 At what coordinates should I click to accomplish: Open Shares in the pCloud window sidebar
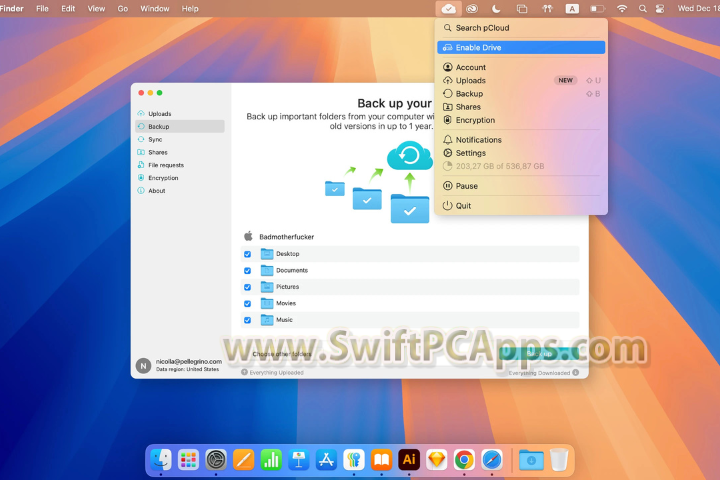tap(180, 152)
